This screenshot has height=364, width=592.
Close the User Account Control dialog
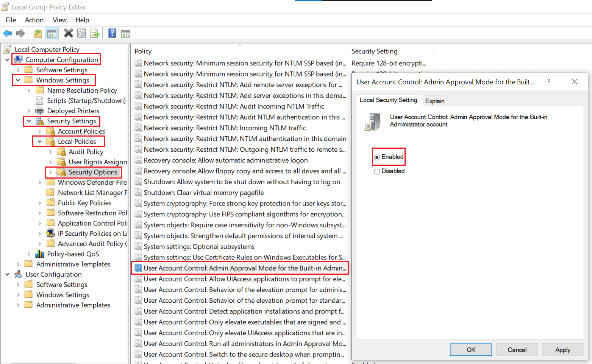[575, 82]
